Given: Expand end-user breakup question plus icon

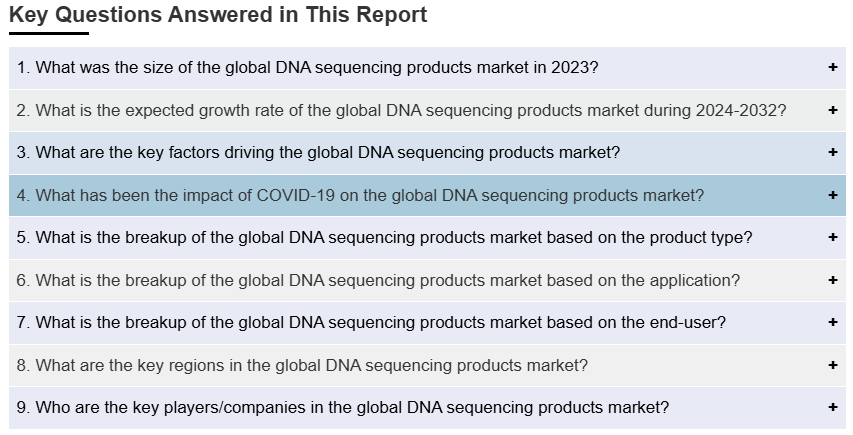Looking at the screenshot, I should [x=832, y=322].
